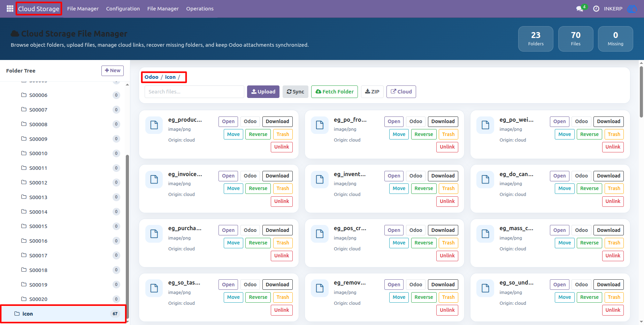Open the clock activities icon

point(596,9)
